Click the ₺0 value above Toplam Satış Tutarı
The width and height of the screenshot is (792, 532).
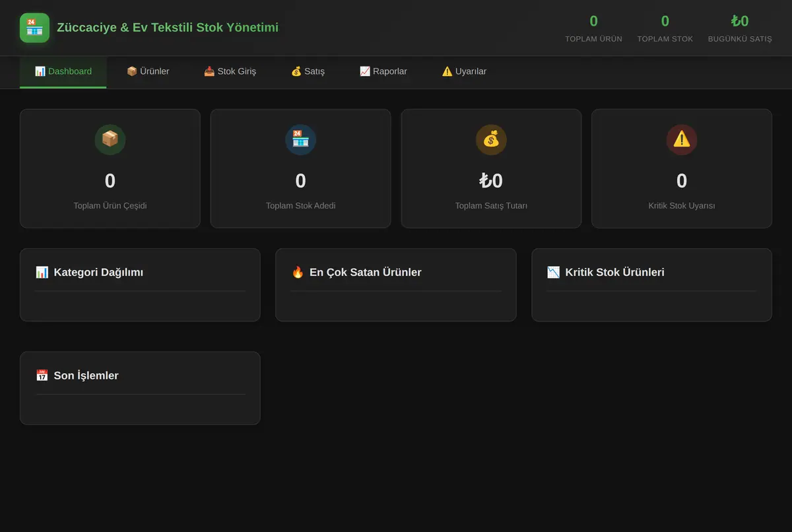point(491,181)
